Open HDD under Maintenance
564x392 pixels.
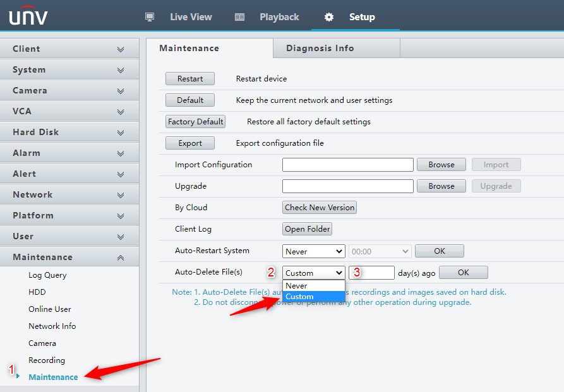click(x=37, y=292)
